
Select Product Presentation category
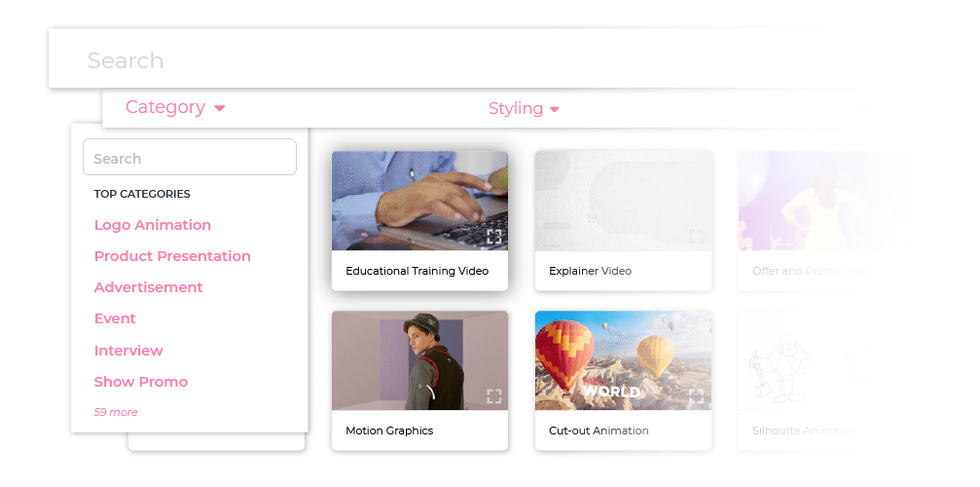point(172,256)
